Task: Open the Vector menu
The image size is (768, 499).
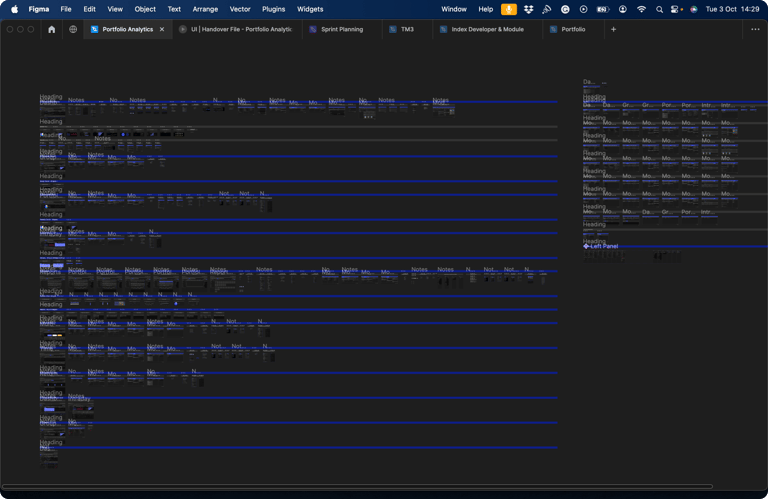Action: point(240,9)
